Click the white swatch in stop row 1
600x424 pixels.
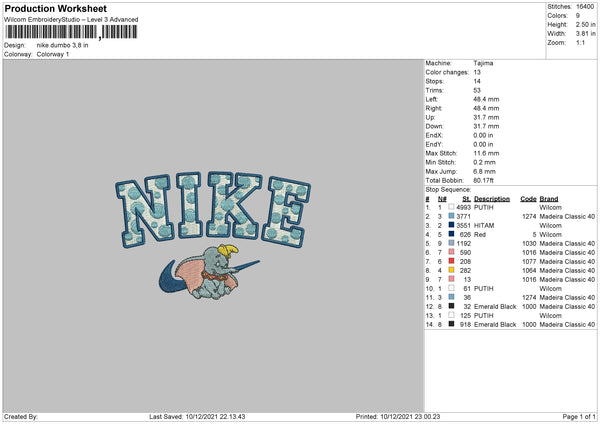pos(452,207)
